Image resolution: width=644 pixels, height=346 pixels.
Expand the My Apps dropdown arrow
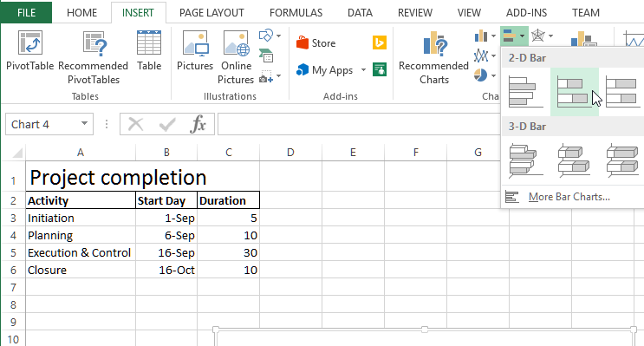tap(363, 70)
